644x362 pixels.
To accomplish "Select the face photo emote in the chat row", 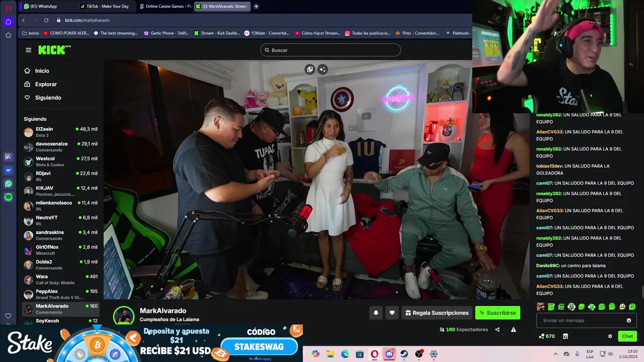I will (x=541, y=307).
